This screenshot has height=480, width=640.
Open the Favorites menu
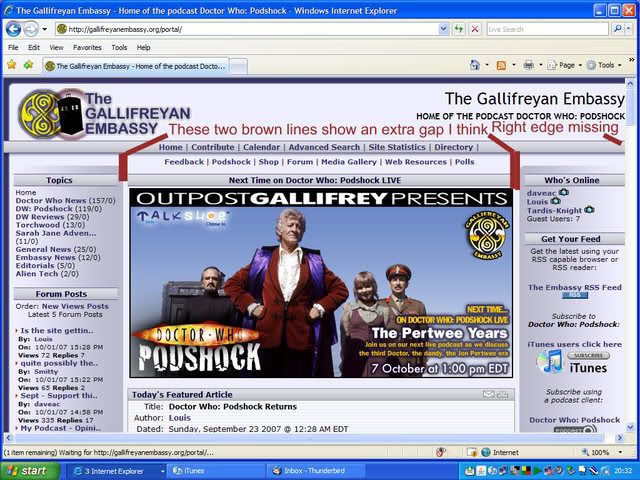coord(87,47)
